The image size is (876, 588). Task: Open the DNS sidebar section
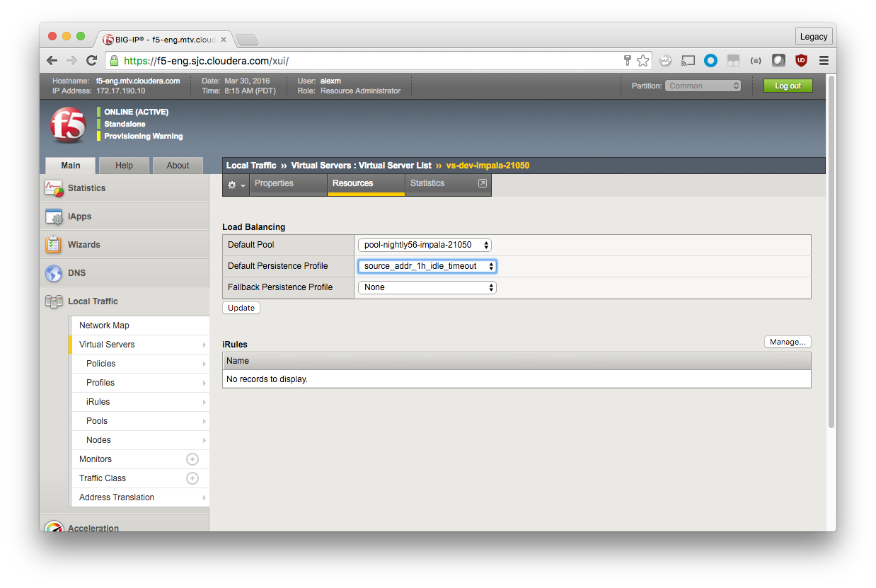point(76,273)
